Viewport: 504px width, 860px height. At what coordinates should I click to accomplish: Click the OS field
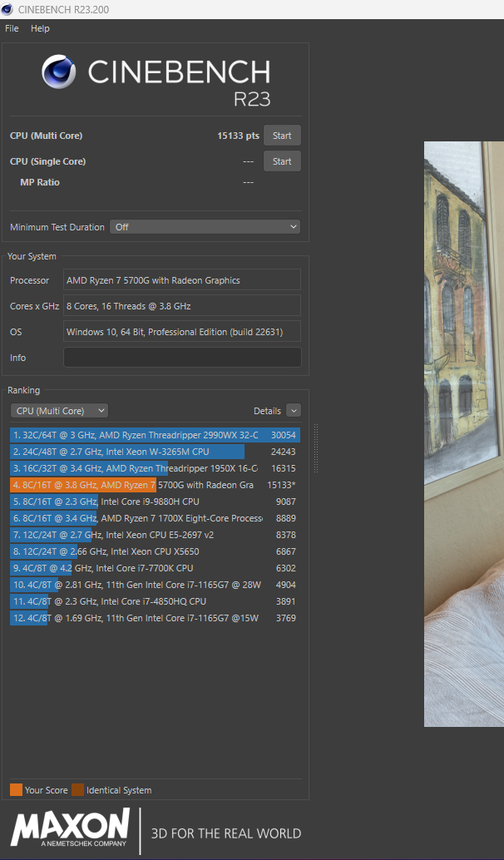tap(182, 332)
